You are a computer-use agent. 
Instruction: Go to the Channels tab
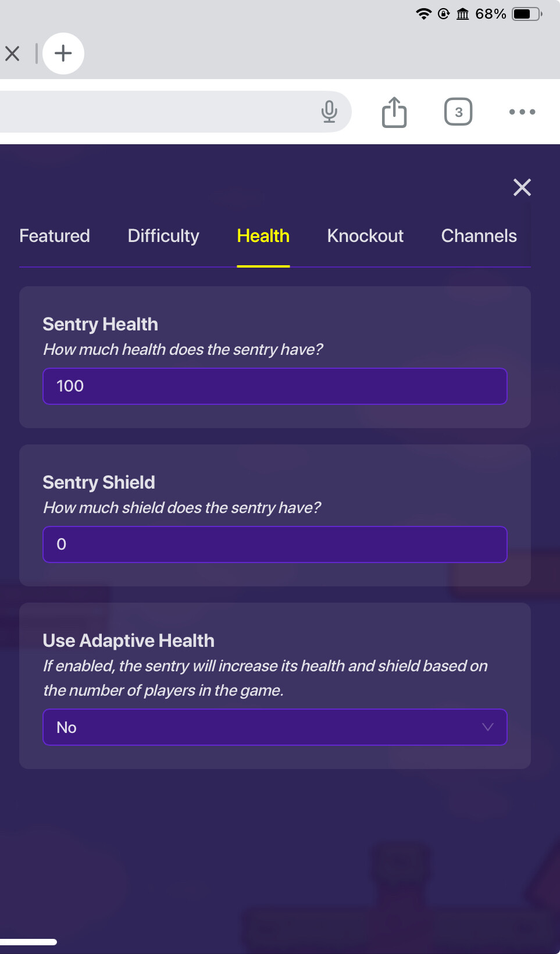479,236
